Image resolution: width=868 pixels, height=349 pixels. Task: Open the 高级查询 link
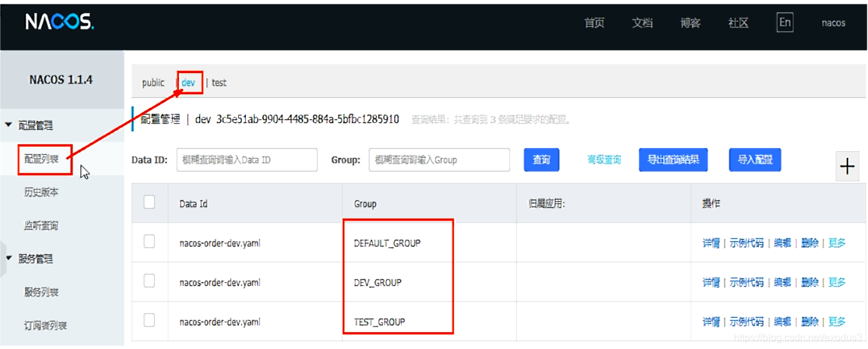(x=604, y=160)
